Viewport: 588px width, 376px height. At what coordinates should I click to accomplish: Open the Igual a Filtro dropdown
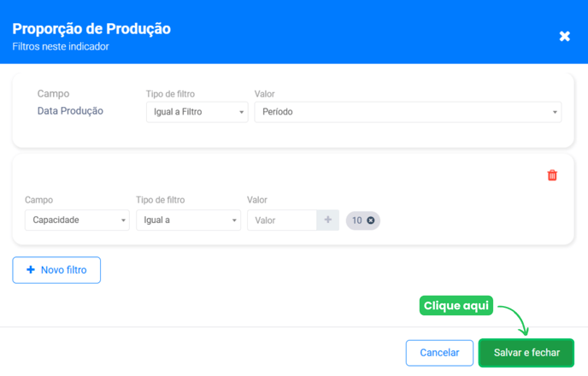[197, 112]
